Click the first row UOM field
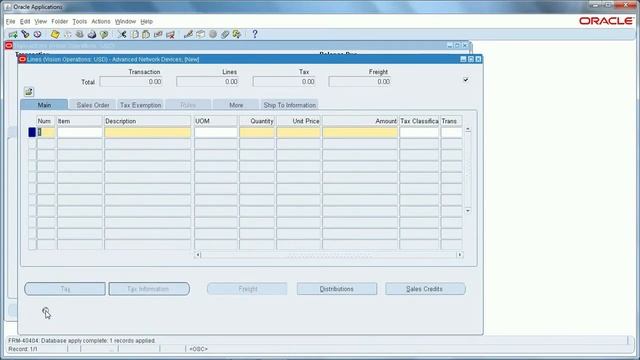 click(x=216, y=132)
